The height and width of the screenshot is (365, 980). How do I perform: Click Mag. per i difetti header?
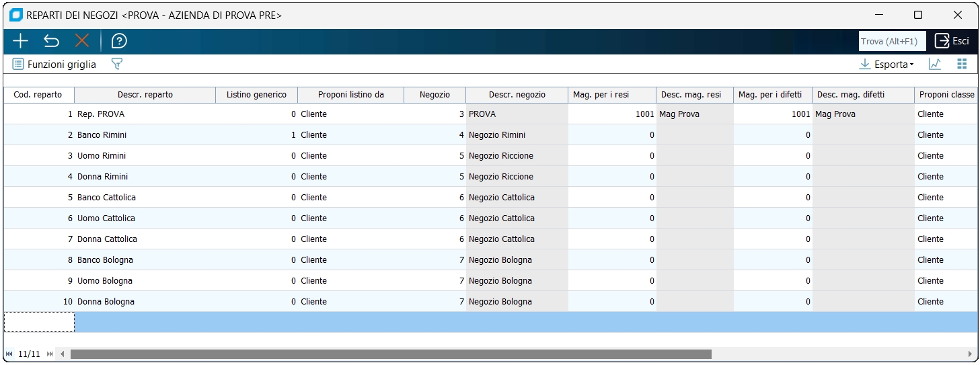click(x=773, y=95)
